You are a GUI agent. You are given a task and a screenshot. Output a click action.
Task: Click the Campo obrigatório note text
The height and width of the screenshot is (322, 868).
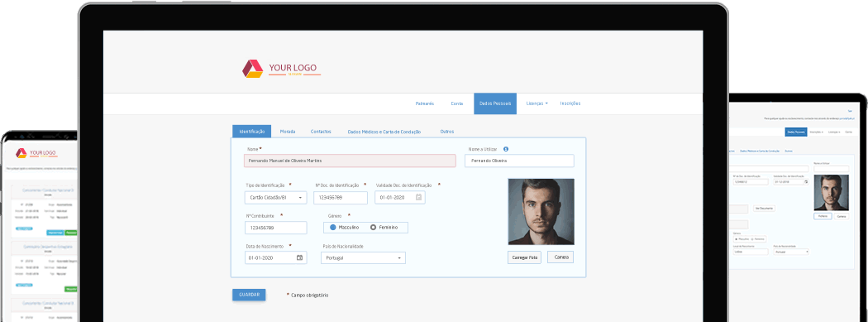[309, 296]
